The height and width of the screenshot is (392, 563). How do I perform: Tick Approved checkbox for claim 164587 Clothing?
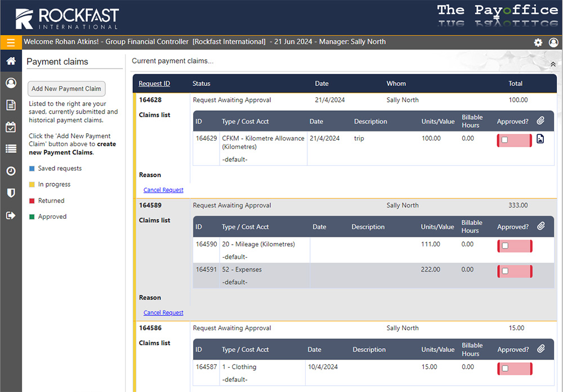pyautogui.click(x=505, y=368)
